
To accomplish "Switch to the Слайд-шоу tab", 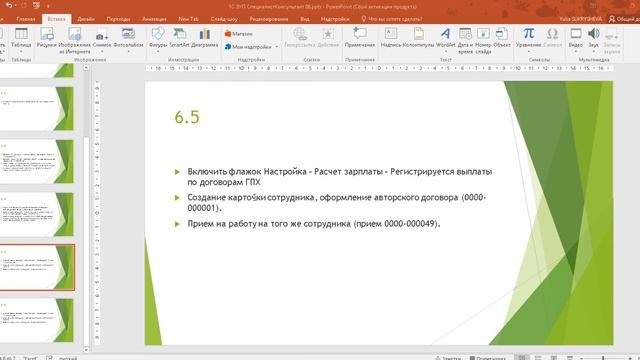I will coord(224,19).
